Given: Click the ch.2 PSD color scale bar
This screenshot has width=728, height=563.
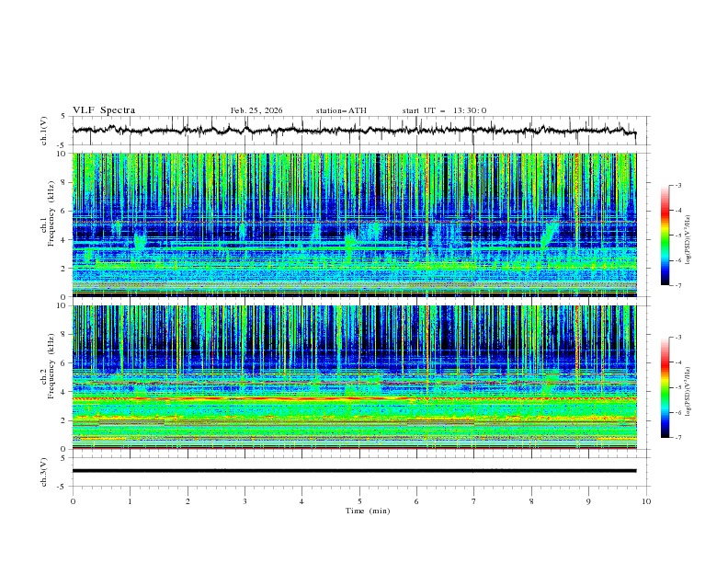Looking at the screenshot, I should pos(665,387).
